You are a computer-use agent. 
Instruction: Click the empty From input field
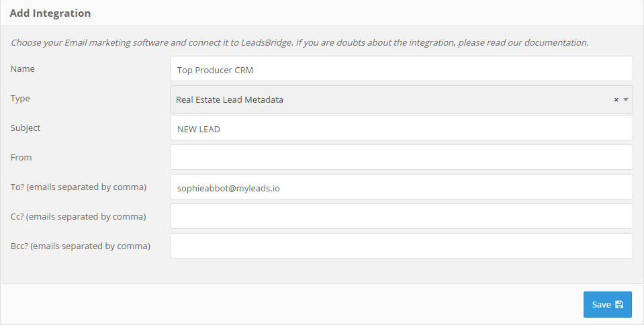(x=402, y=157)
